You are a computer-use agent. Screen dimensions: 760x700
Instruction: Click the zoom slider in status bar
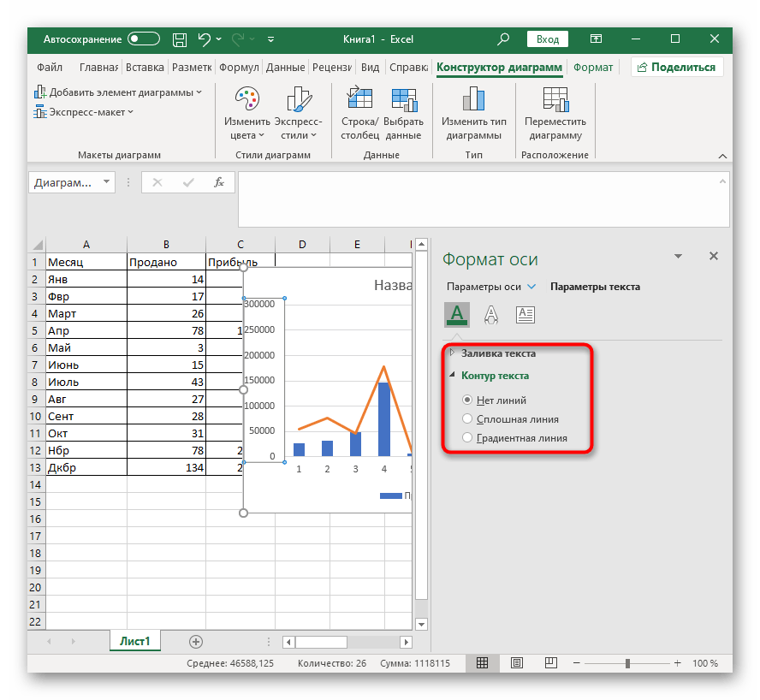628,663
